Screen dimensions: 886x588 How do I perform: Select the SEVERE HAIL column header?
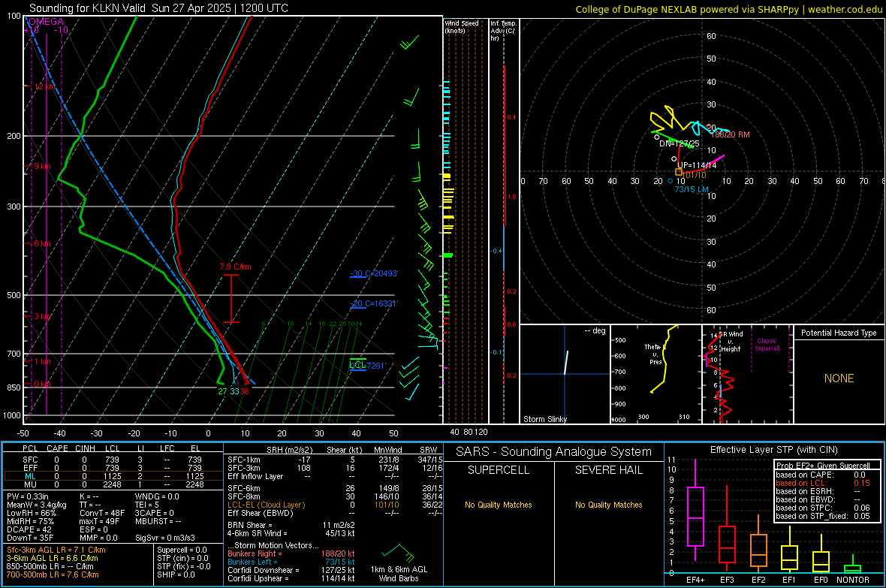[x=608, y=470]
